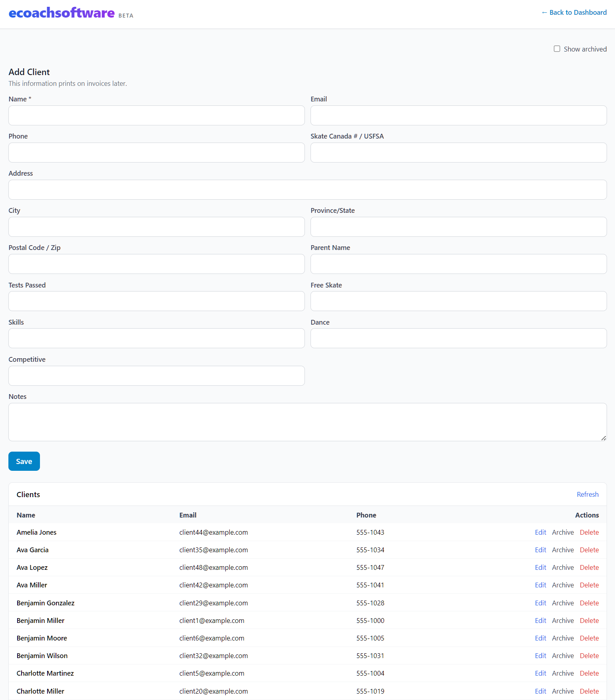Go back to Dashboard
This screenshot has height=700, width=615.
pyautogui.click(x=574, y=12)
